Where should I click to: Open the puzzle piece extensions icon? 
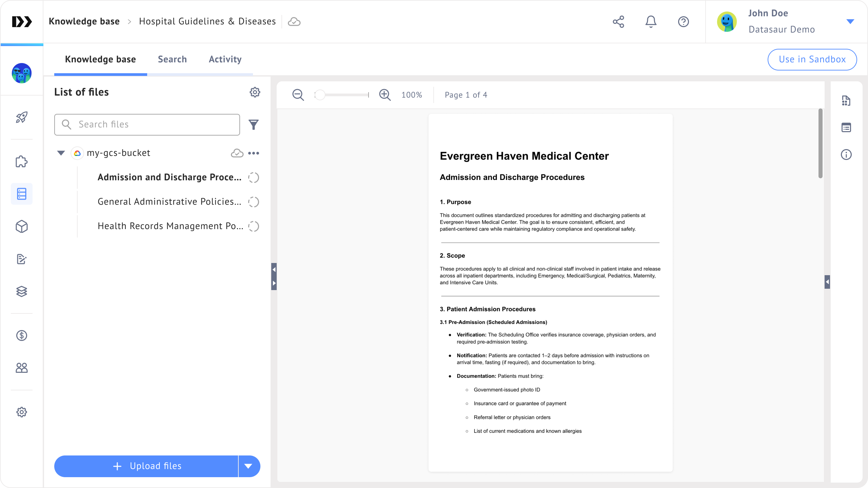click(22, 162)
